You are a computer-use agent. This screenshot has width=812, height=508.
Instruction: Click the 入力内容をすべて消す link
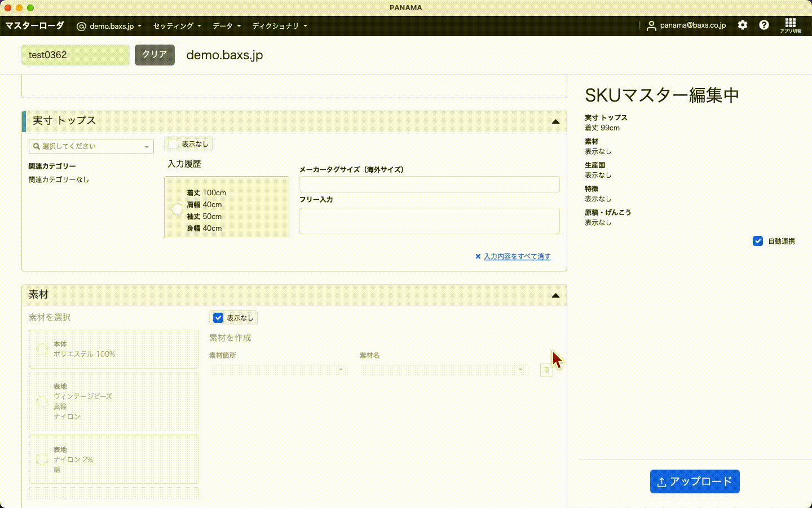pos(517,256)
